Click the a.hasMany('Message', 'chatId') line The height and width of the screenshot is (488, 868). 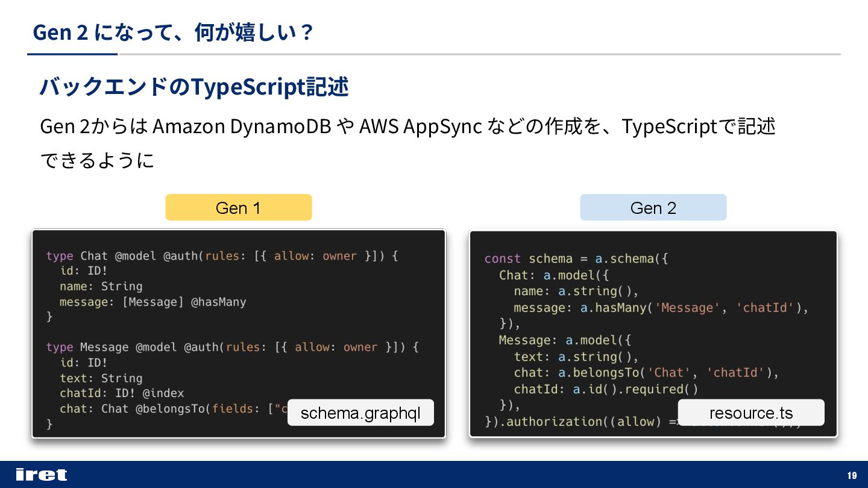(661, 308)
